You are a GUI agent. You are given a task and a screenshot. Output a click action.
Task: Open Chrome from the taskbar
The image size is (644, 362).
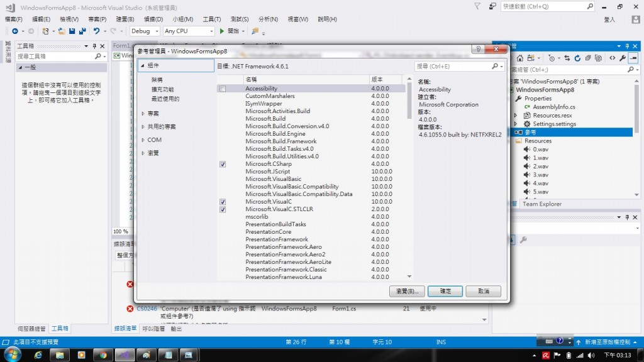(103, 355)
